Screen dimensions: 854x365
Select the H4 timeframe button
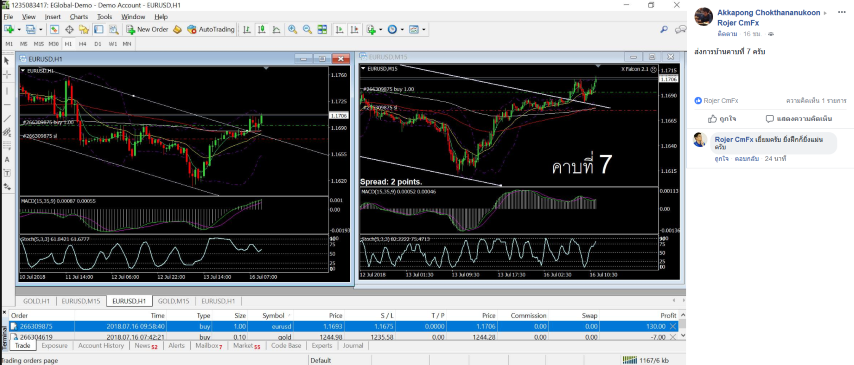point(82,43)
